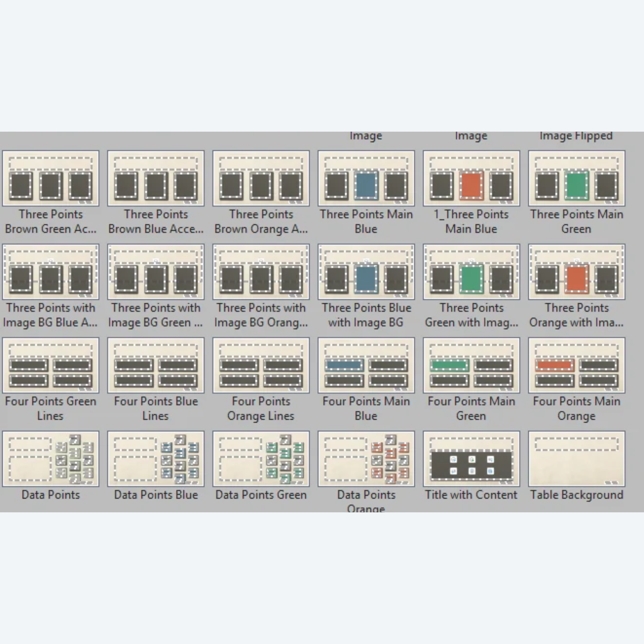Image resolution: width=644 pixels, height=644 pixels.
Task: Select the Title with Content layout
Action: coord(471,459)
